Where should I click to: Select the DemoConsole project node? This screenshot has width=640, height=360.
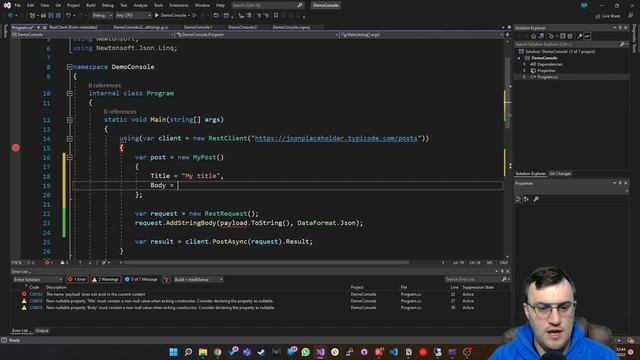pos(544,58)
